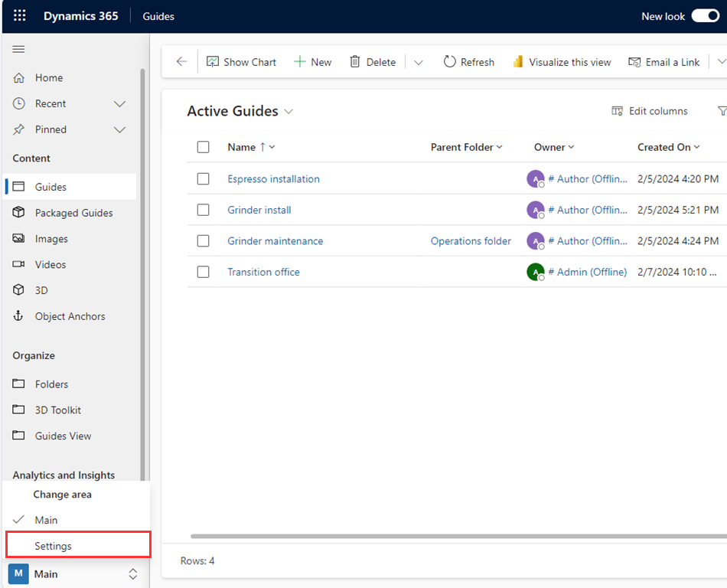Select Main in the change area menu
The height and width of the screenshot is (588, 727).
click(46, 520)
